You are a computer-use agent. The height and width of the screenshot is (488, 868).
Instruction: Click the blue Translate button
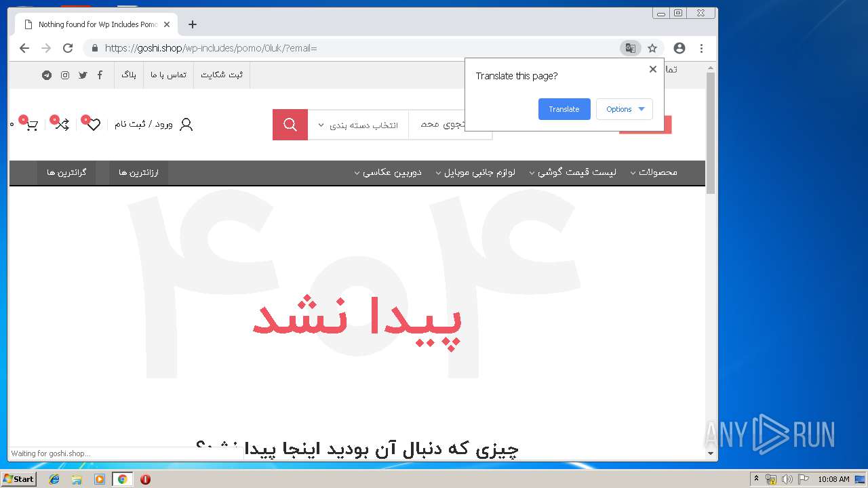564,109
